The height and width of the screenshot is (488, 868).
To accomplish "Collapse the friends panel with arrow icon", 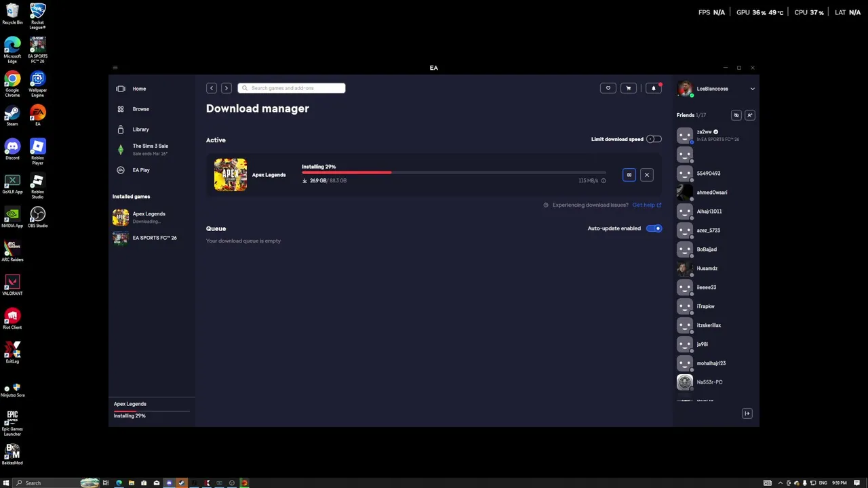I will point(747,413).
